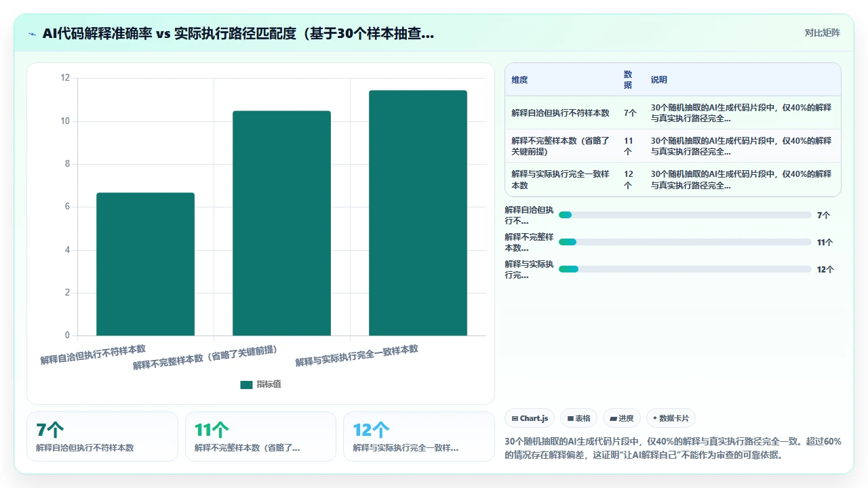Click the 11个 value in the table
Image resolution: width=868 pixels, height=488 pixels.
[x=629, y=146]
